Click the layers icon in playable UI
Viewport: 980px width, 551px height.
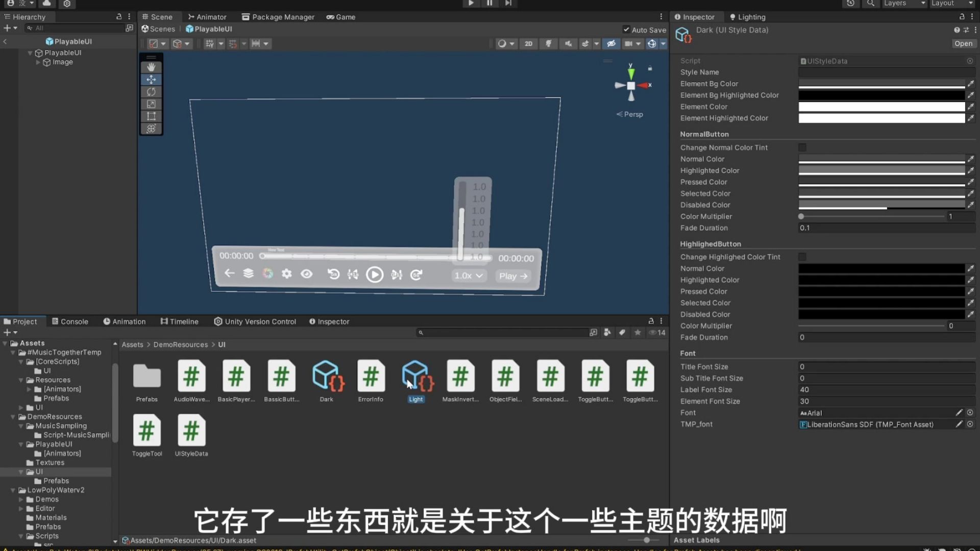tap(249, 273)
